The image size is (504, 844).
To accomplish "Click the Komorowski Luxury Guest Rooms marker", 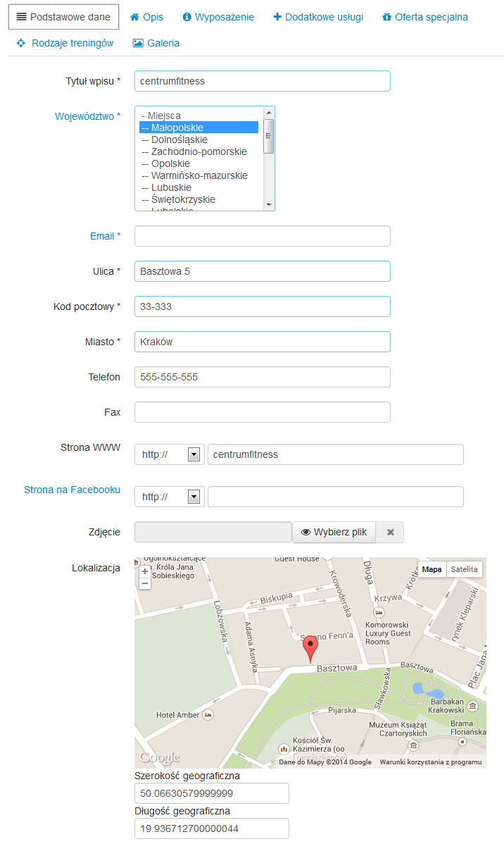I will pyautogui.click(x=379, y=613).
